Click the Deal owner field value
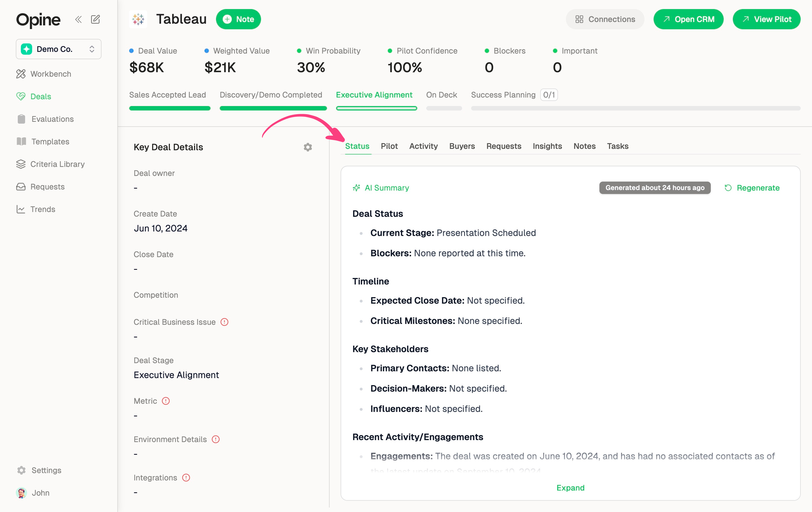This screenshot has width=812, height=512. (136, 188)
